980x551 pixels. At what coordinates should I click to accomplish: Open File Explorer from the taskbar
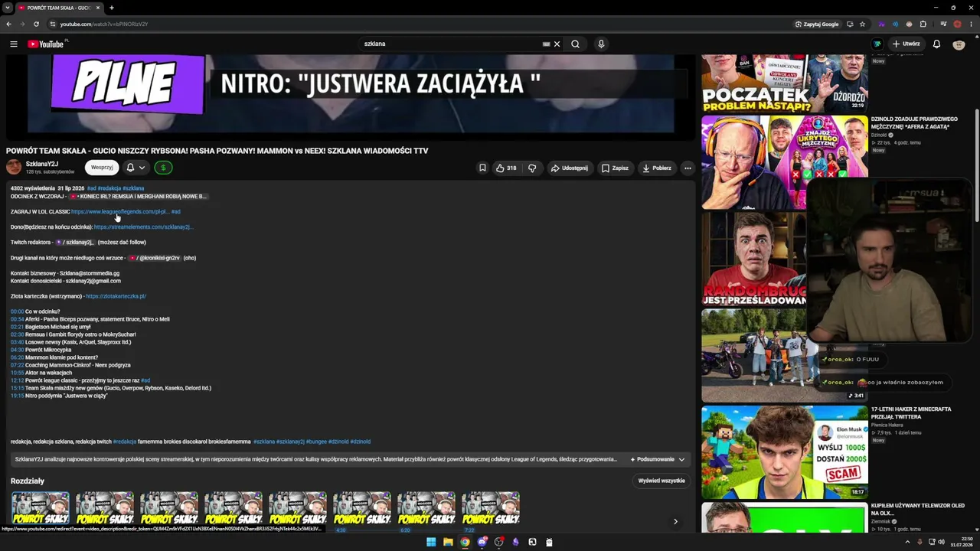[x=448, y=542]
